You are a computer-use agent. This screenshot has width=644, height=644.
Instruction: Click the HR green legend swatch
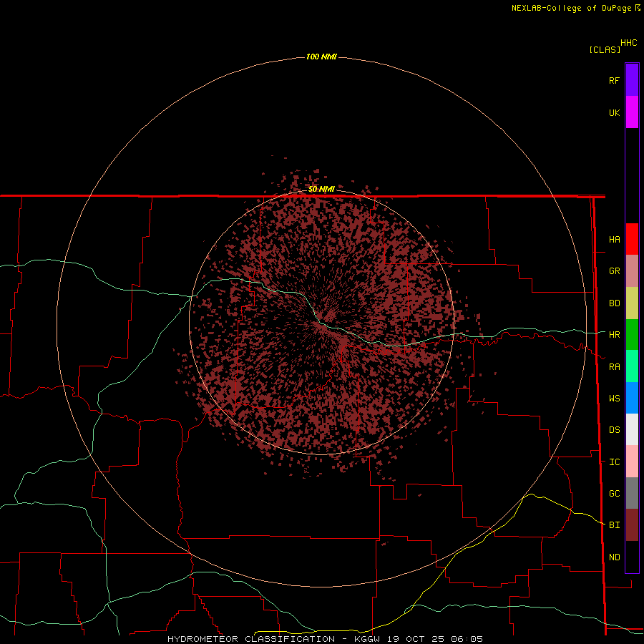(x=632, y=335)
